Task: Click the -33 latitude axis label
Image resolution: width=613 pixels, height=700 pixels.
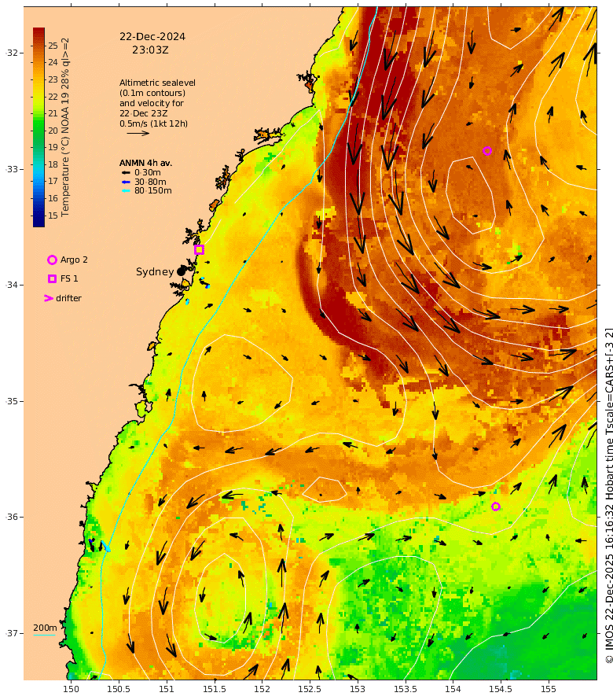Action: coord(12,169)
